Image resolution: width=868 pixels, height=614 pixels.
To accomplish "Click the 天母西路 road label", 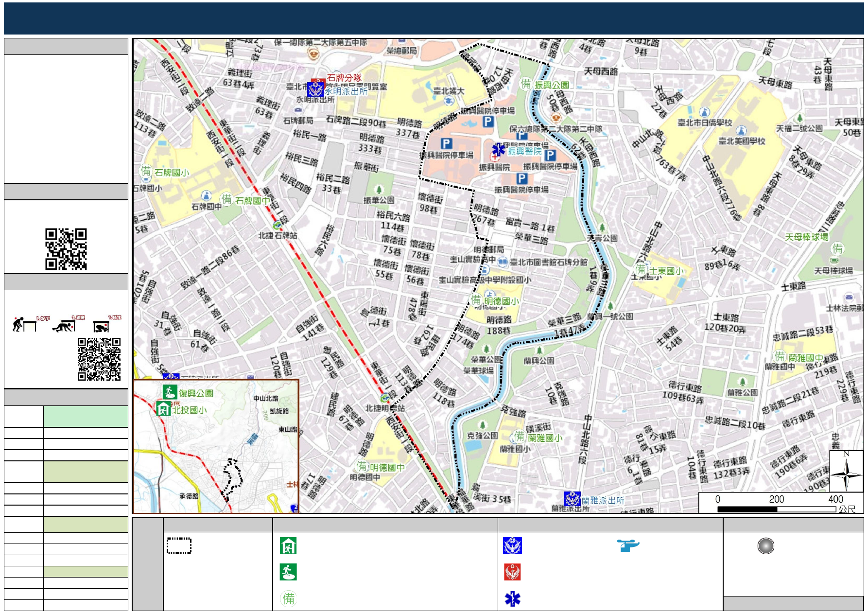I will (x=600, y=71).
